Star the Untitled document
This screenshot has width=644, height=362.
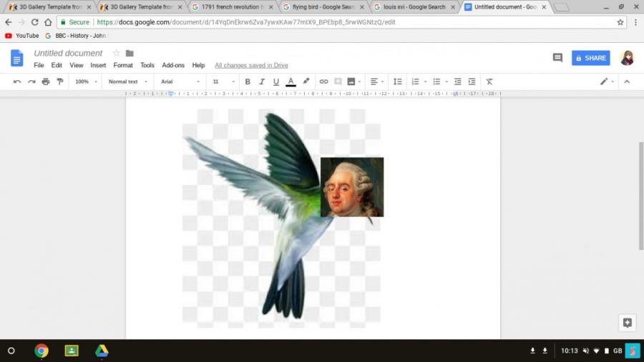pyautogui.click(x=116, y=54)
